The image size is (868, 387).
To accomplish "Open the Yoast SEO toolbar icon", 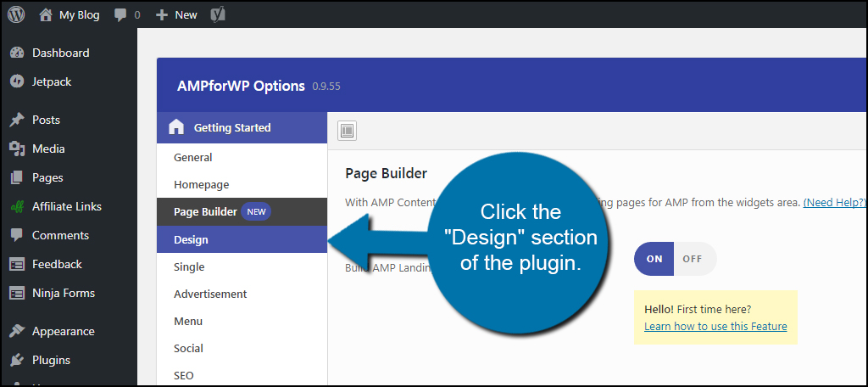I will [x=218, y=15].
